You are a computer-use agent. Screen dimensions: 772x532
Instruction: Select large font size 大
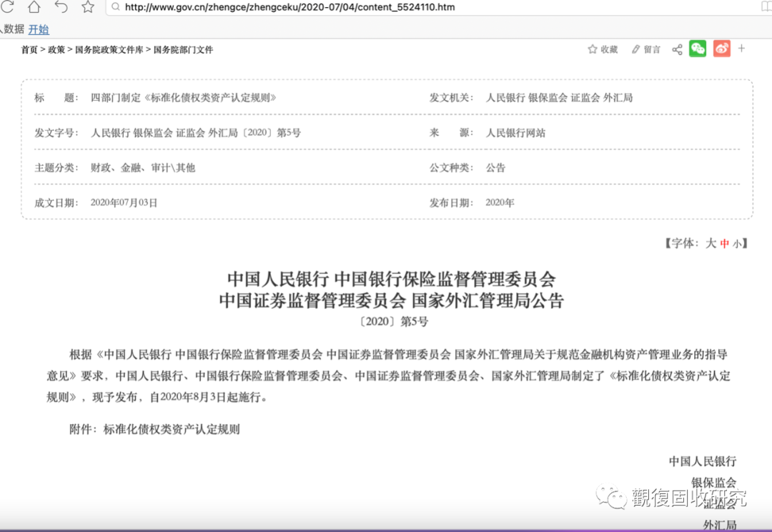(713, 243)
